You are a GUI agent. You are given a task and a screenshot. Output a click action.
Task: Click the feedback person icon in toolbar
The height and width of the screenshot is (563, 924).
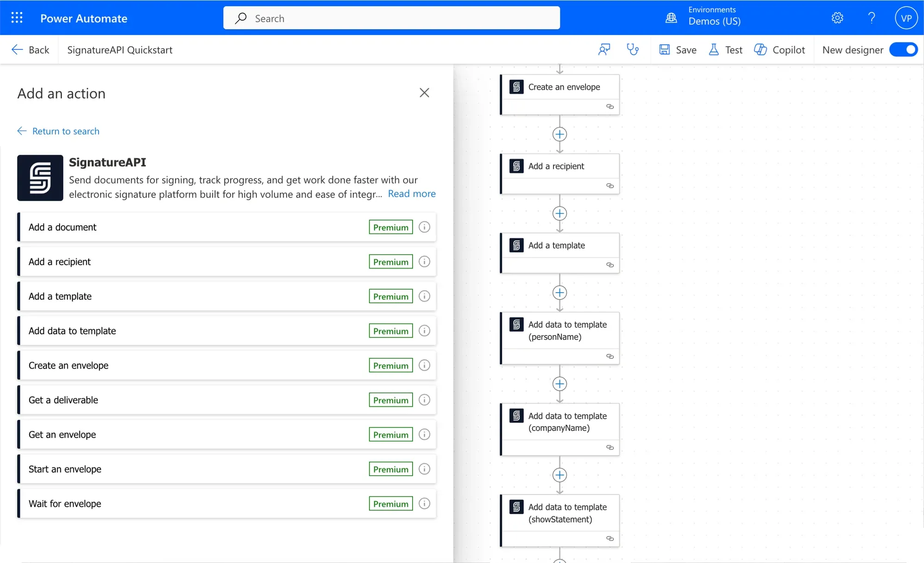(x=604, y=49)
